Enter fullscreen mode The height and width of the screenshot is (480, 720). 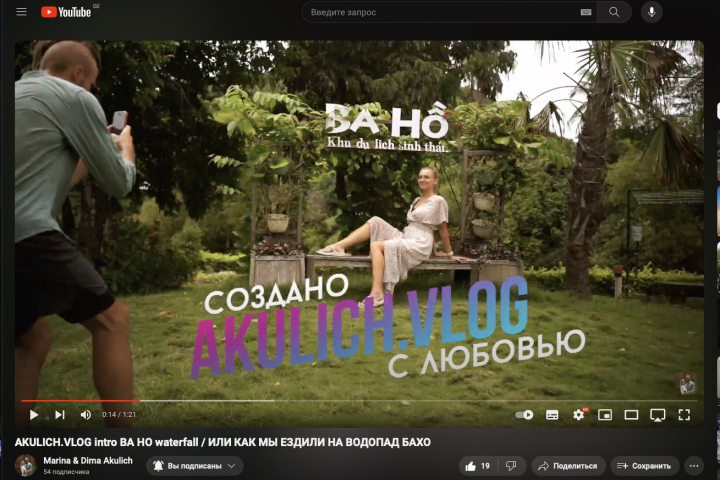point(684,415)
